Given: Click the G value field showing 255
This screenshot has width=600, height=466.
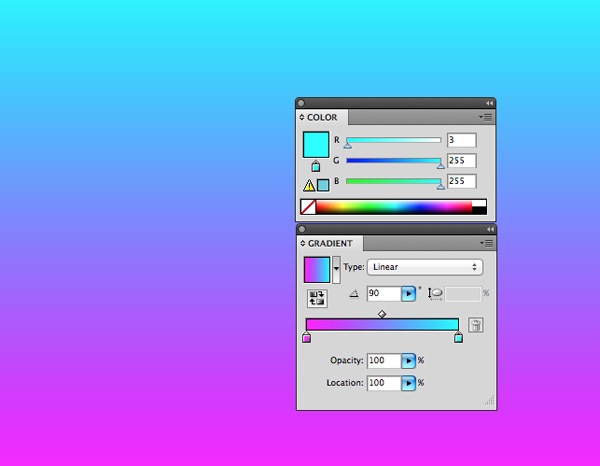Looking at the screenshot, I should pyautogui.click(x=462, y=161).
